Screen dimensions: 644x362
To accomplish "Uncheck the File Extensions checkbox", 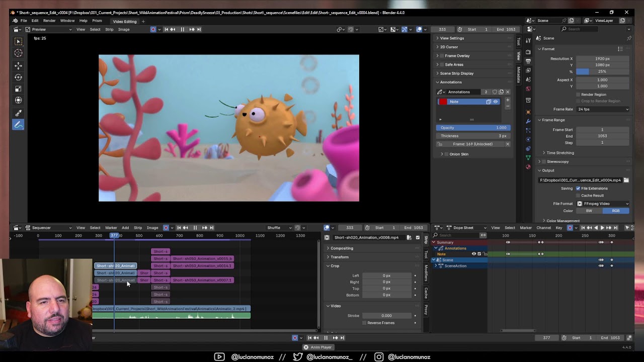I will [x=578, y=189].
